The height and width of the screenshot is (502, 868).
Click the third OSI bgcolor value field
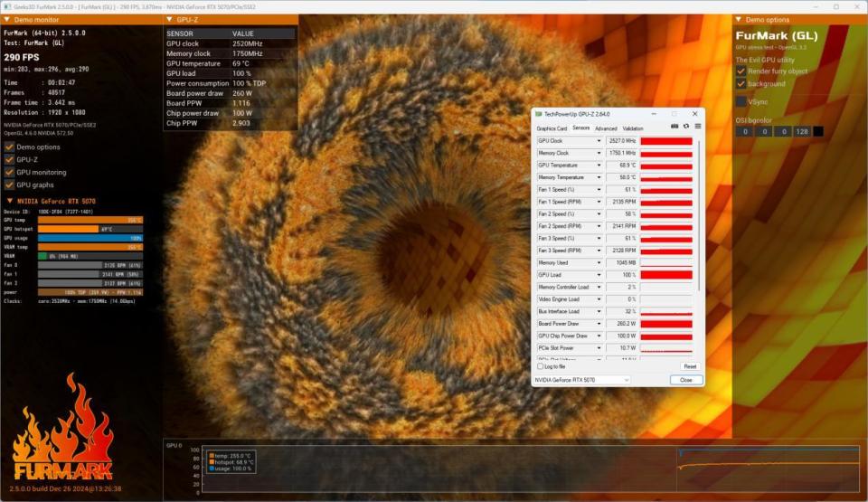783,131
